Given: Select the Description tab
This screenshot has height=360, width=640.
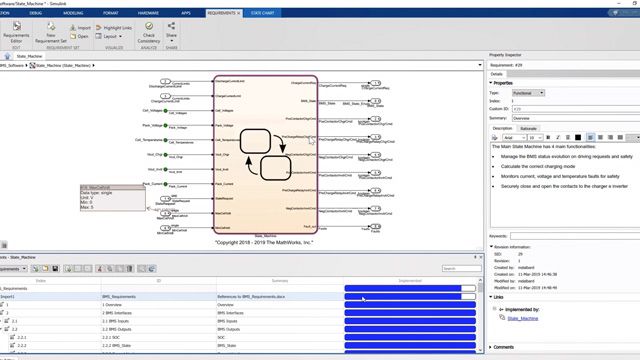Looking at the screenshot, I should (502, 129).
